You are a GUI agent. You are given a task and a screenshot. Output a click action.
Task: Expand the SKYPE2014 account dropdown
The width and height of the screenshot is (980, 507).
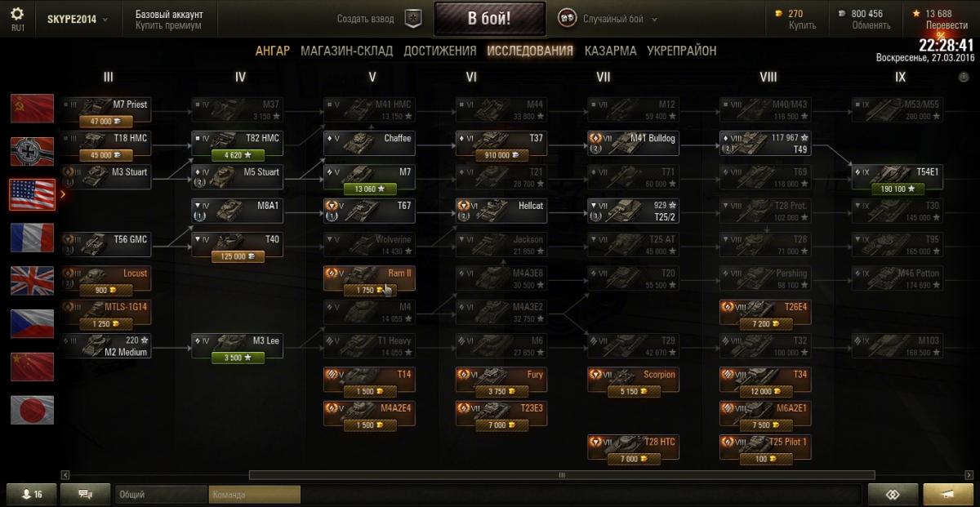tap(78, 19)
